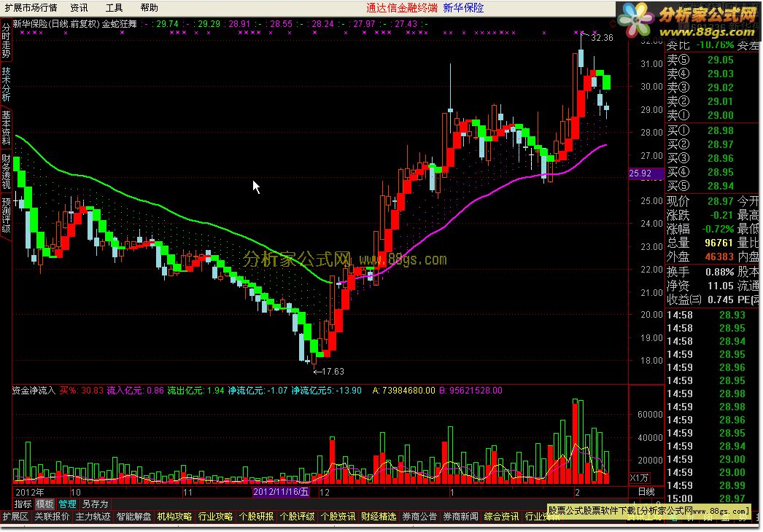This screenshot has height=532, width=763.
Task: Click the 买① 28.98 order row
Action: coord(700,130)
